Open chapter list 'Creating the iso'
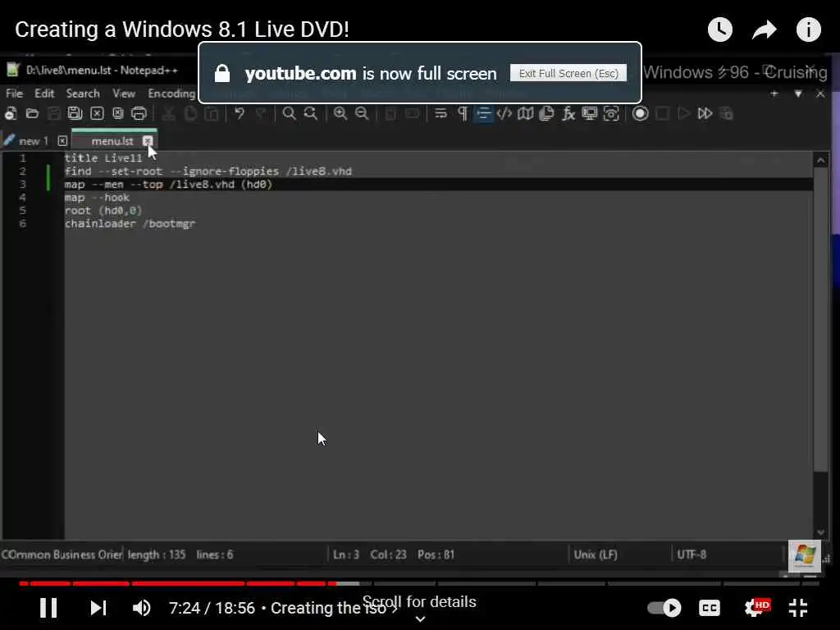This screenshot has width=840, height=630. pyautogui.click(x=333, y=608)
